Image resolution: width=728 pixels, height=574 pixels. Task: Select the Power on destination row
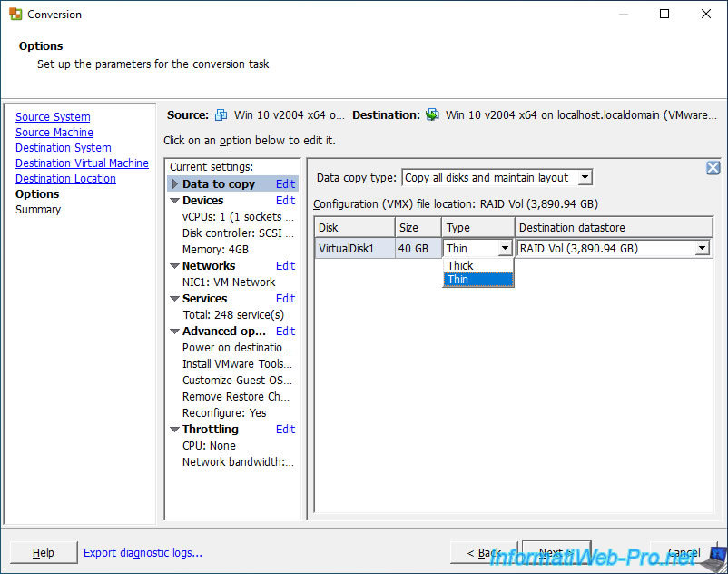tap(237, 348)
